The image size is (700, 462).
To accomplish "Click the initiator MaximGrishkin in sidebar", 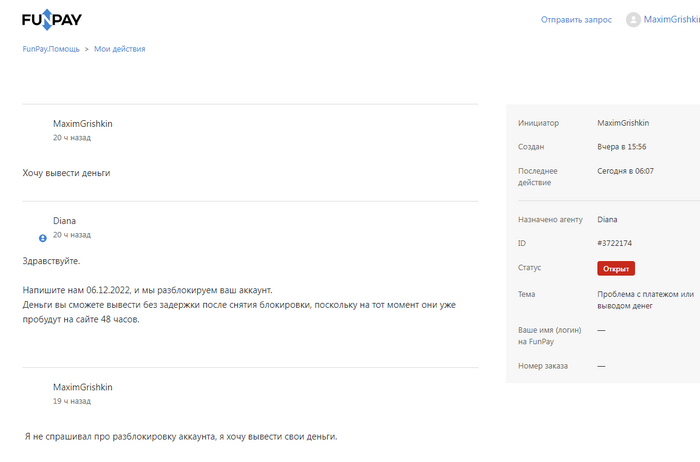I will tap(623, 123).
